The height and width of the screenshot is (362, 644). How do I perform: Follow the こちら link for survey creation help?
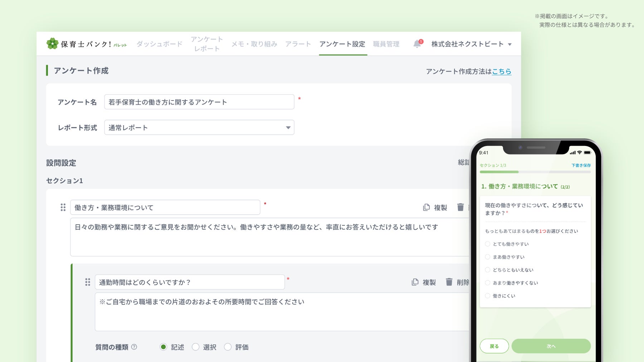[502, 72]
